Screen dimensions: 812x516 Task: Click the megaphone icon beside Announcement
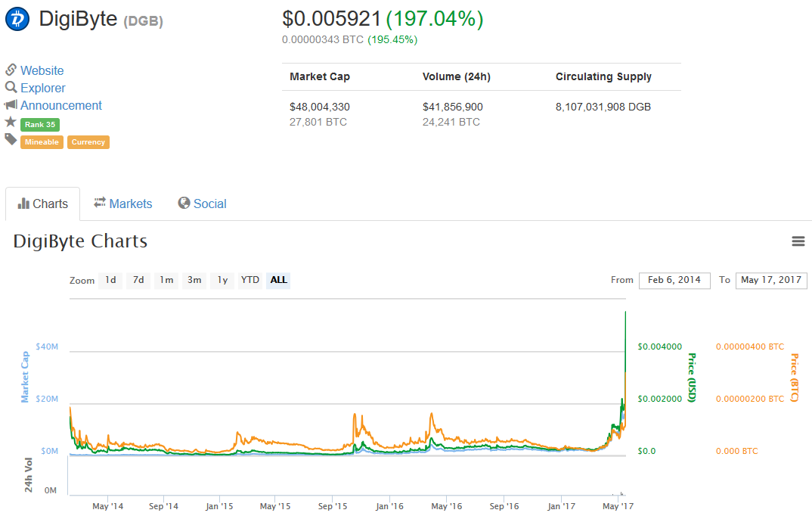tap(11, 104)
